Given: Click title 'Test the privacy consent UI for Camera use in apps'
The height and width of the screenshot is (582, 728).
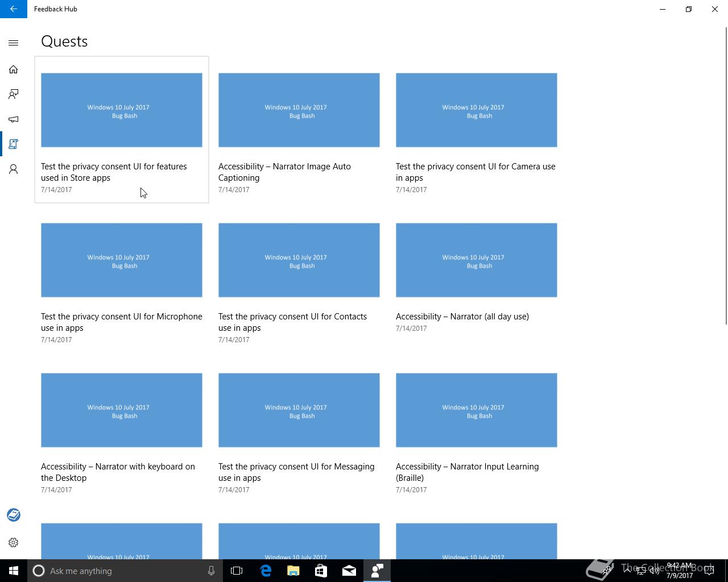Looking at the screenshot, I should click(x=475, y=172).
